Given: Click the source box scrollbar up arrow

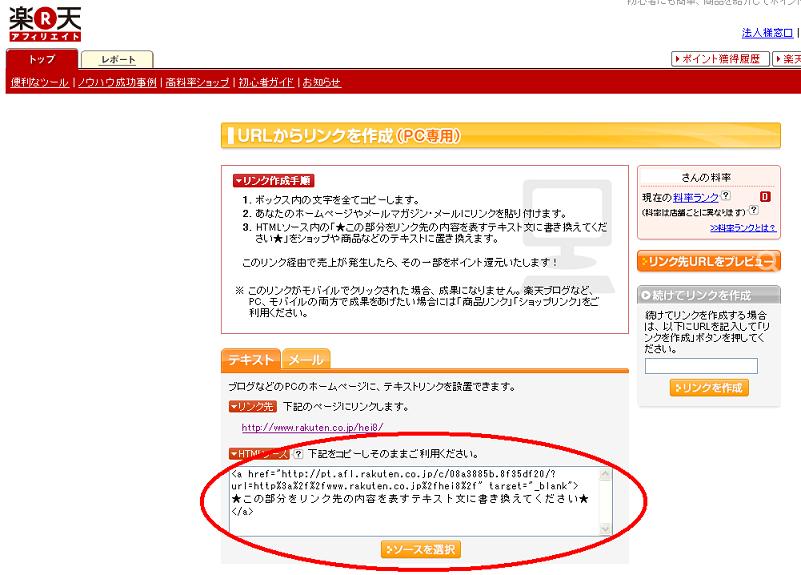Looking at the screenshot, I should pos(605,474).
